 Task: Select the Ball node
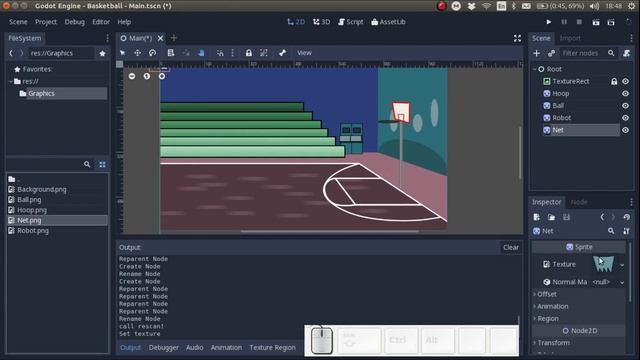[x=558, y=106]
